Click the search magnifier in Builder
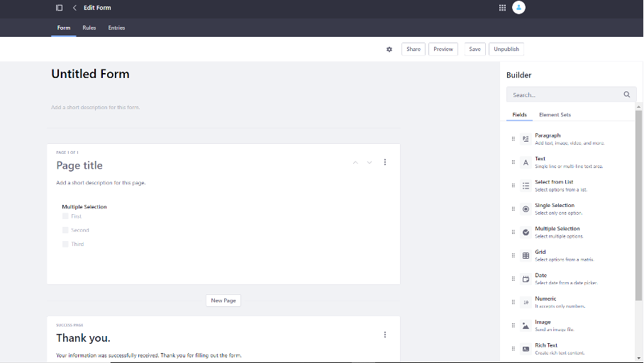This screenshot has width=644, height=363. [627, 94]
